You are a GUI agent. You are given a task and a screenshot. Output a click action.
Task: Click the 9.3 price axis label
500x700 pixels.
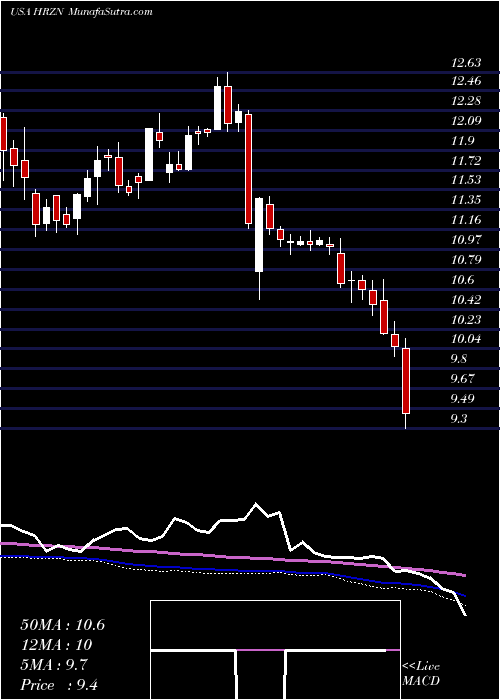pyautogui.click(x=460, y=419)
